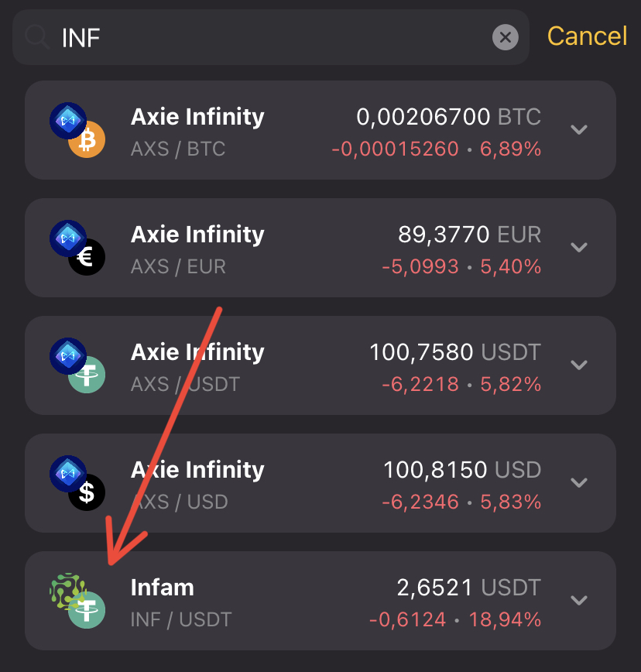Expand the AXS / BTC row chevron

point(579,129)
